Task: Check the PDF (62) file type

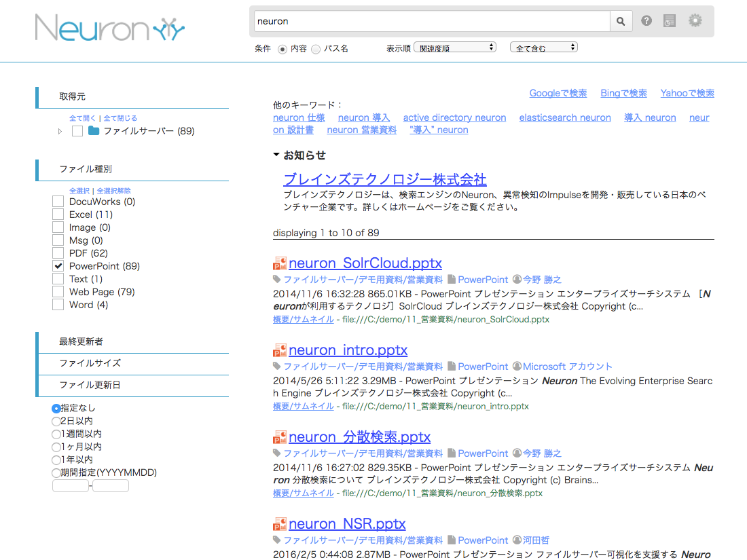Action: coord(58,253)
